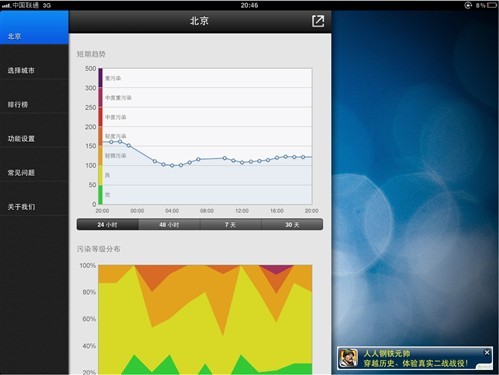Click the ad text 人人钢铁元帅
Screen dimensions: 499x375
point(387,353)
